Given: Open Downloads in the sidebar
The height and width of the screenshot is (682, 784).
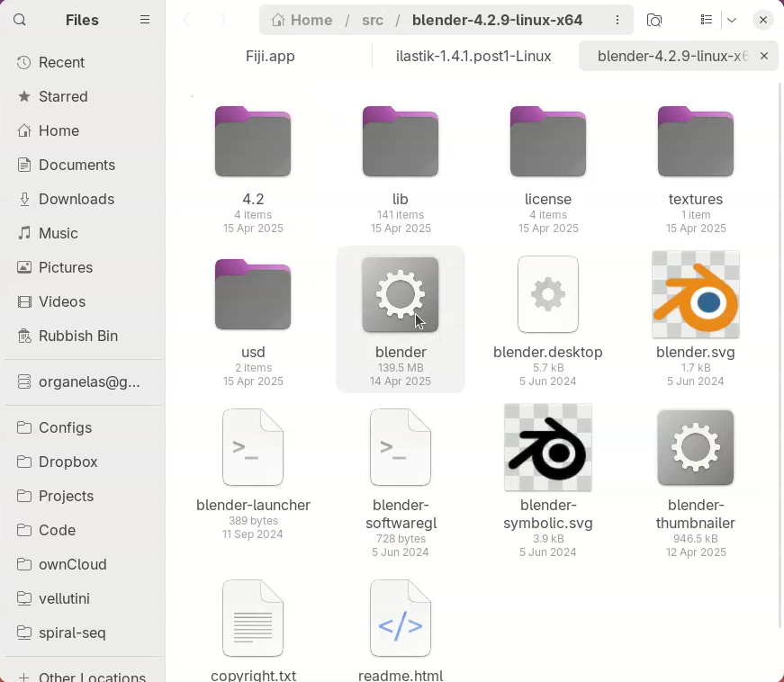Looking at the screenshot, I should pyautogui.click(x=76, y=199).
